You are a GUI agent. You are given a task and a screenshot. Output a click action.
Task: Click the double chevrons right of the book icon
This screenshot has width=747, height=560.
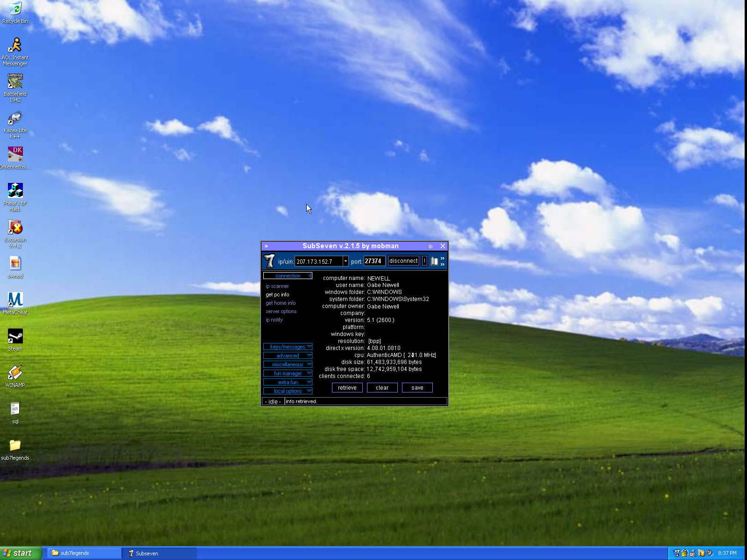[442, 261]
